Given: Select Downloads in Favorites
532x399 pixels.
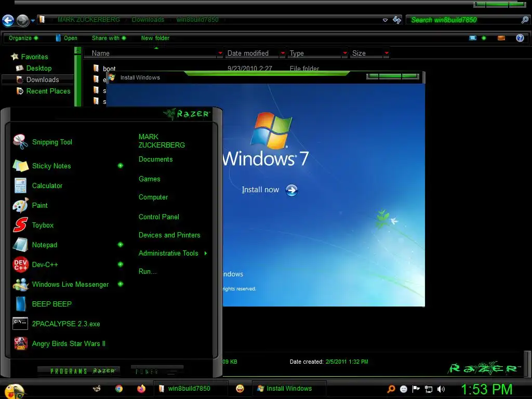Looking at the screenshot, I should click(x=37, y=79).
